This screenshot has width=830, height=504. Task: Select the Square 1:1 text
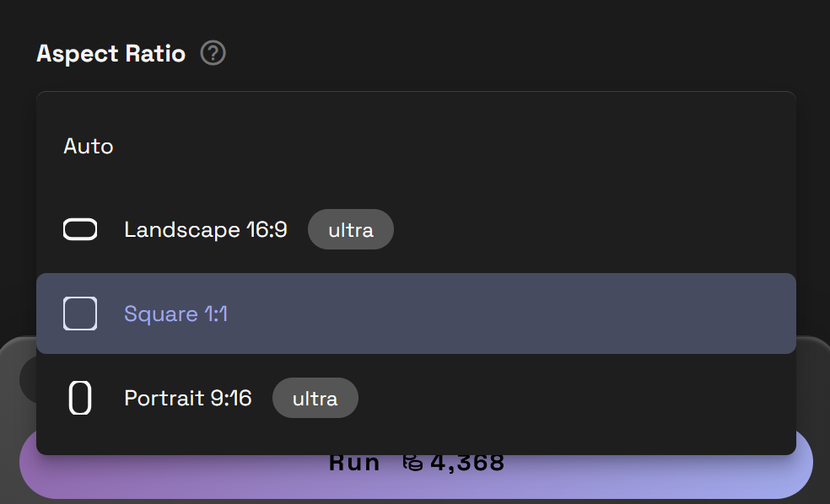coord(175,314)
